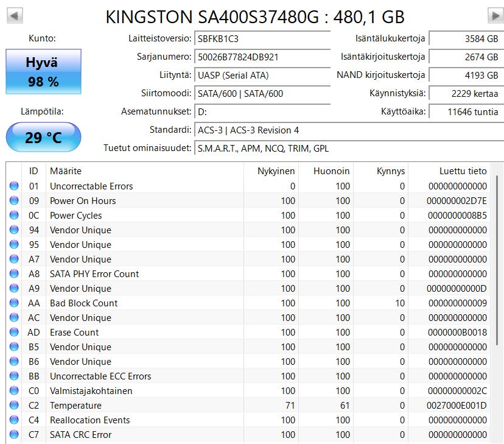The image size is (504, 444).
Task: Click raw value 00000000002C
Action: pyautogui.click(x=457, y=391)
